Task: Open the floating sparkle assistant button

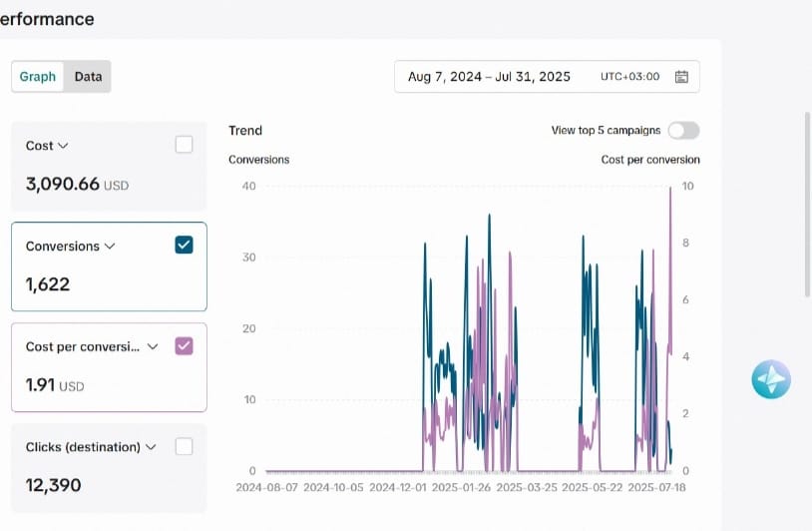Action: 771,379
